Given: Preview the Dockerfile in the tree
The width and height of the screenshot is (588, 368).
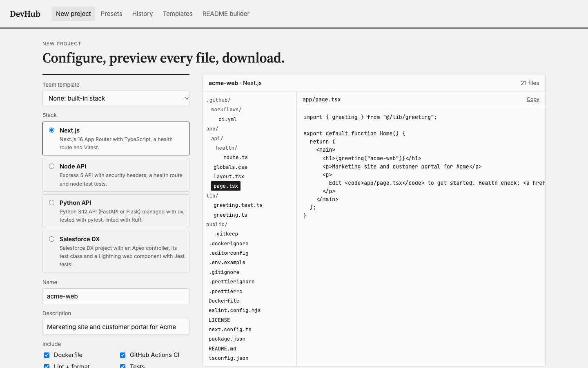Looking at the screenshot, I should [x=224, y=301].
